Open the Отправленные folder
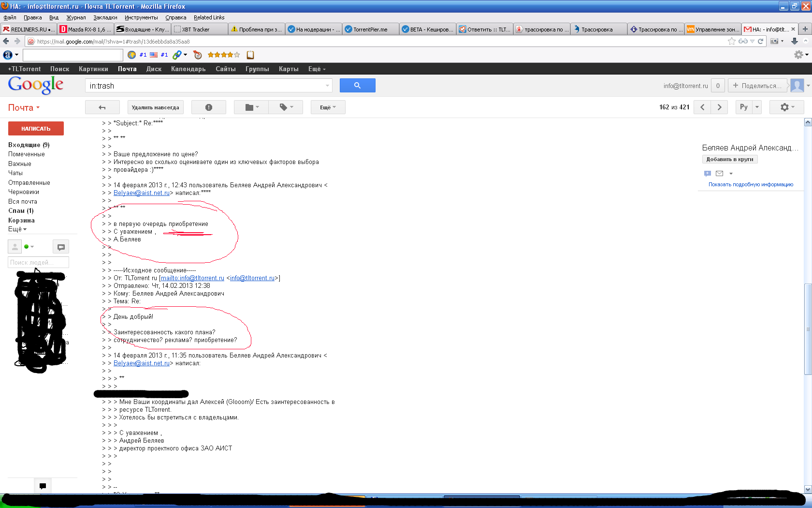Screen dimensions: 812x508 pyautogui.click(x=29, y=182)
